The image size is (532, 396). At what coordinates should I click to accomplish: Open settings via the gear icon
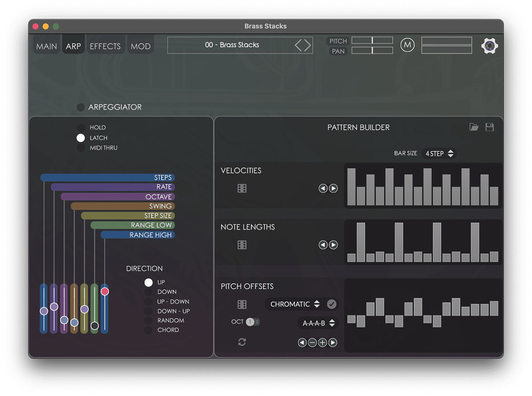(490, 46)
